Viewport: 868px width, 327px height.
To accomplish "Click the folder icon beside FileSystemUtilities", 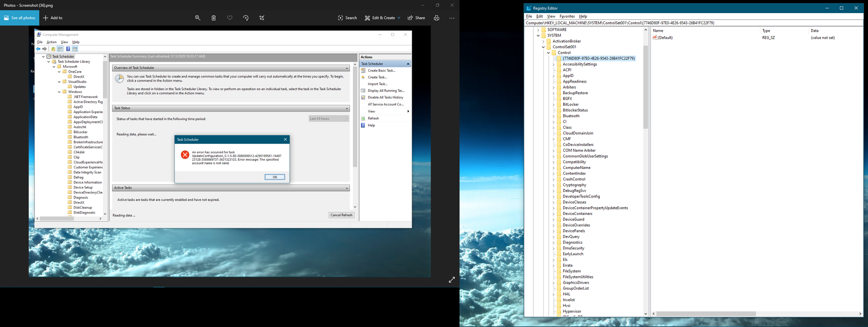I will [559, 277].
